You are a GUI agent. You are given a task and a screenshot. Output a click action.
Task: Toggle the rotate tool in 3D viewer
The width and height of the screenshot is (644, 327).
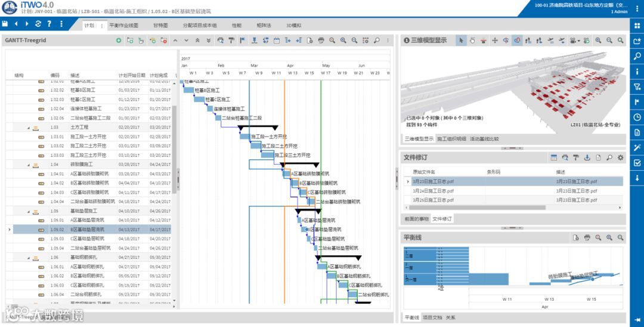coord(506,40)
